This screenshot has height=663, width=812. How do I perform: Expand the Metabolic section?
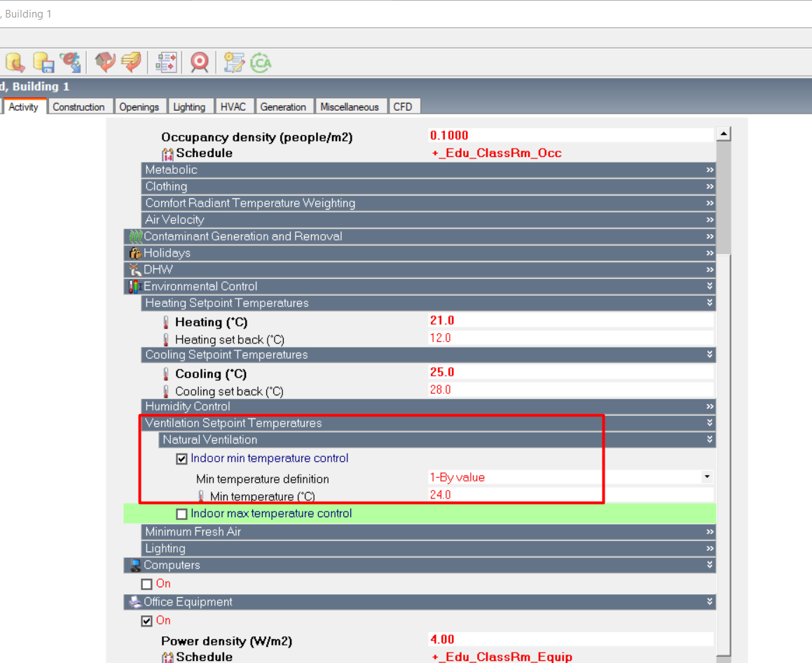428,170
